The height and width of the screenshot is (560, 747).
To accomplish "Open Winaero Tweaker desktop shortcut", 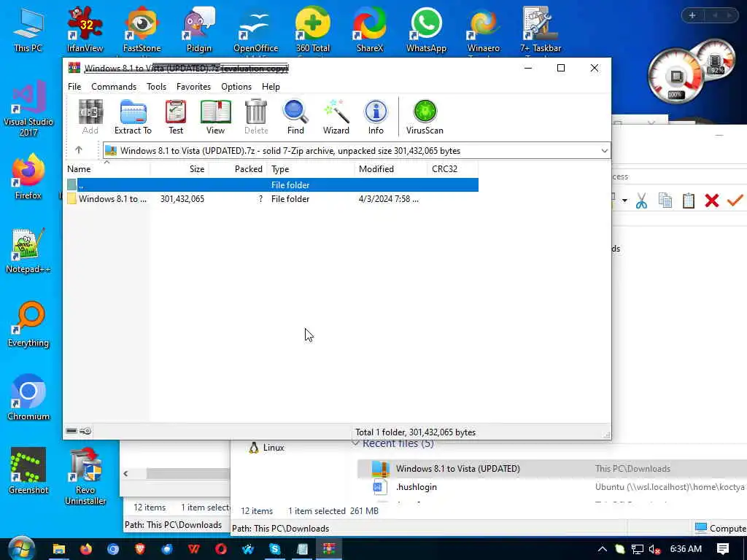I will tap(484, 30).
